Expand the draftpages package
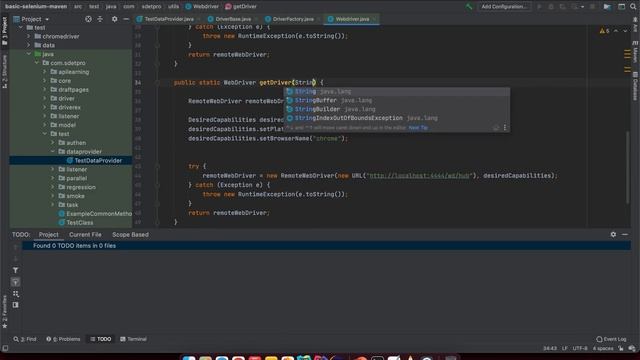Screen dimensions: 640x360 pyautogui.click(x=45, y=89)
